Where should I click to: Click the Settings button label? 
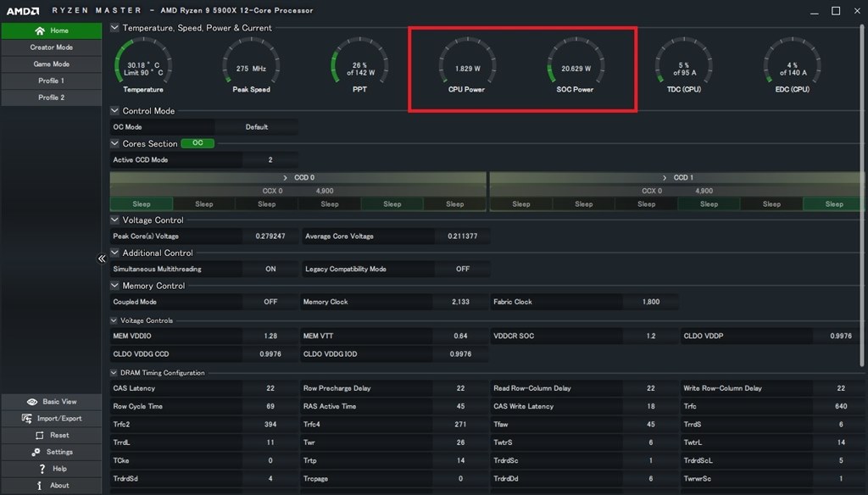60,453
